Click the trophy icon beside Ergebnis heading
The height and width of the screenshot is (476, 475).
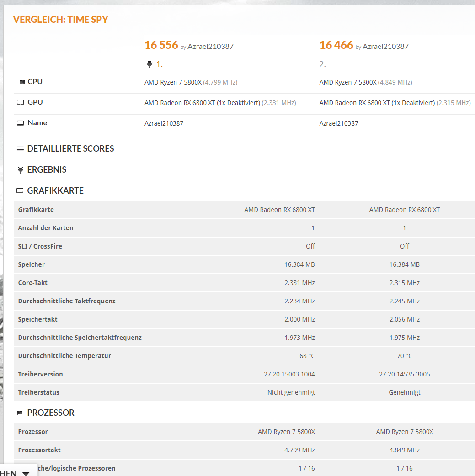pos(21,170)
